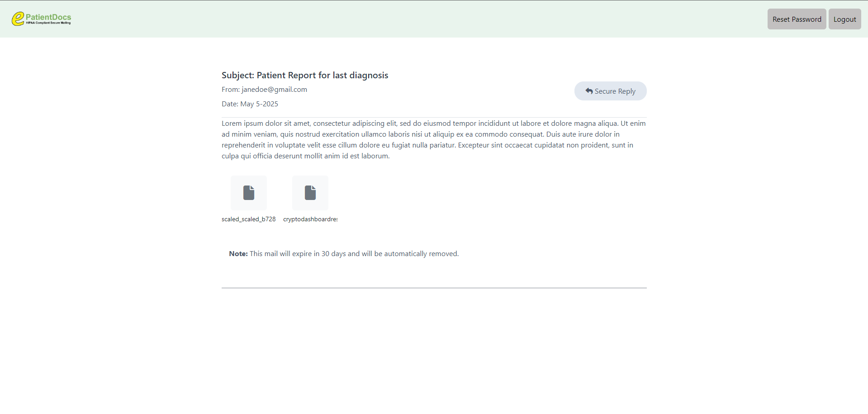Click the horizontal divider below the note

pos(434,288)
